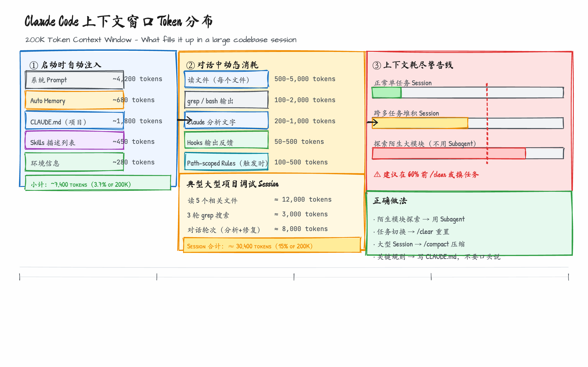The image size is (588, 367).
Task: Click the "Session 合计: ≈ 30,400 tokens" total box
Action: tap(272, 245)
